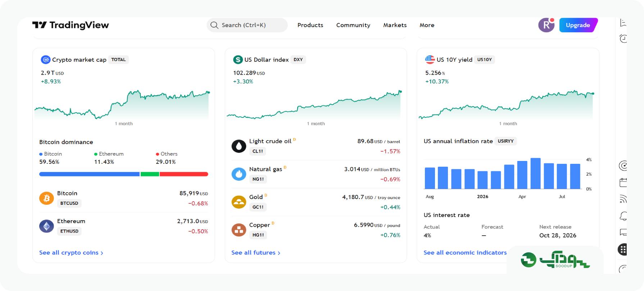
Task: Click the Upgrade button
Action: click(x=578, y=25)
